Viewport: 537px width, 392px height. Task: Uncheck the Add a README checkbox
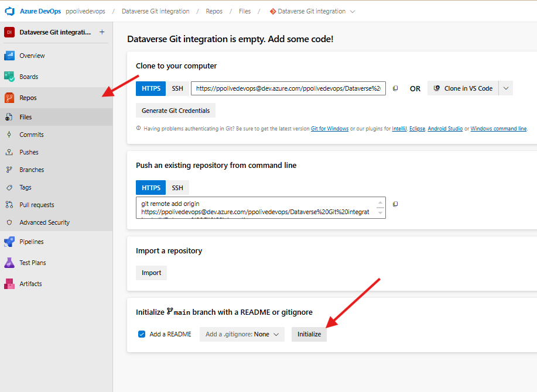(x=142, y=334)
